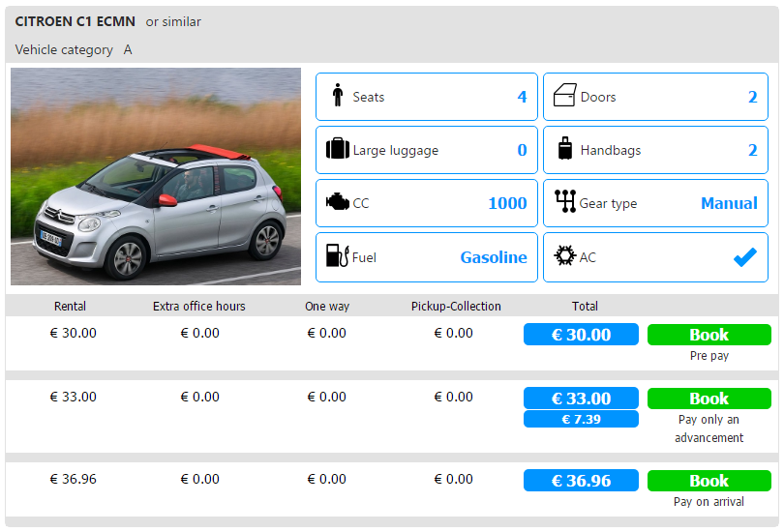Book the Pre pay €30.00 option

[709, 335]
